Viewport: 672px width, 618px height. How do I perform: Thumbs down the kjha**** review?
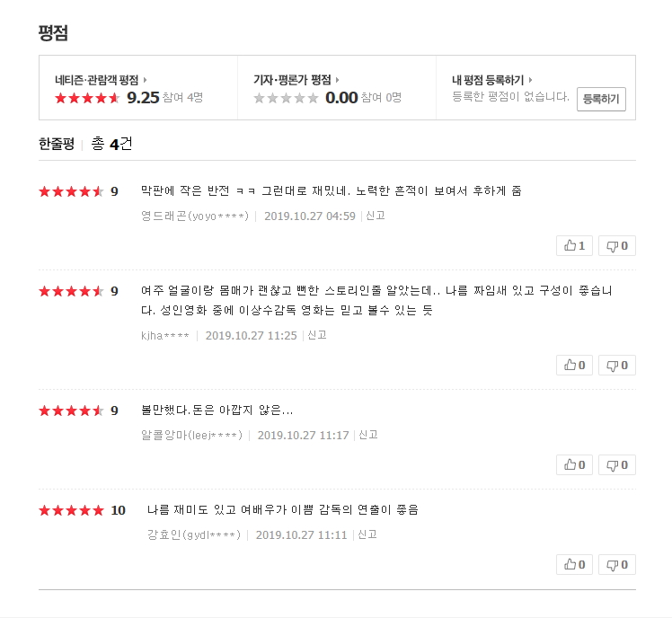tap(616, 365)
